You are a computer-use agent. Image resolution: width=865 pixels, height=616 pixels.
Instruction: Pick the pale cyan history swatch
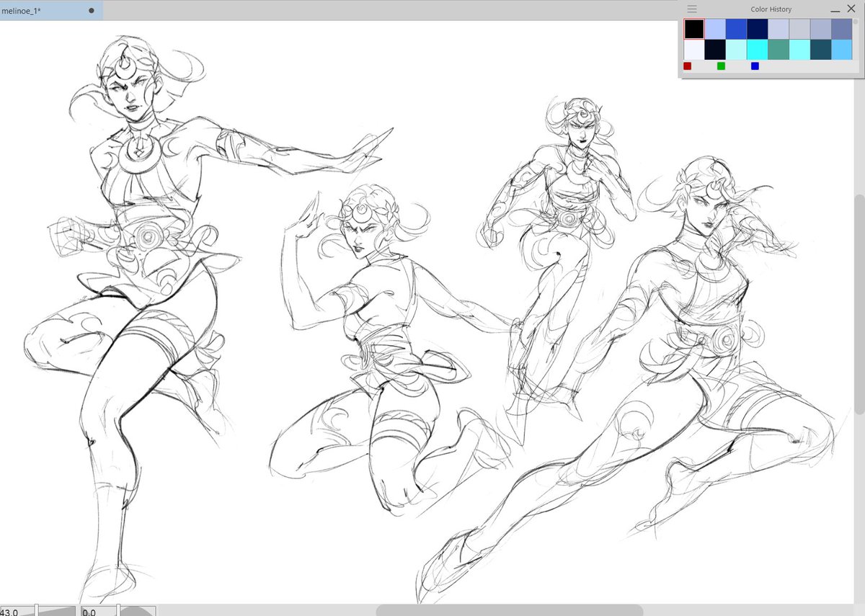pyautogui.click(x=736, y=50)
